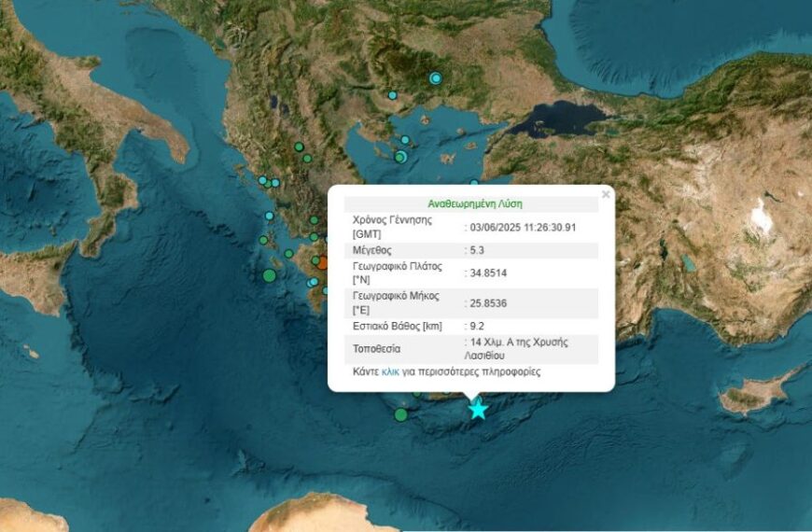Select the large cyan ringed marker in Bulgaria
The height and width of the screenshot is (532, 812).
click(436, 78)
